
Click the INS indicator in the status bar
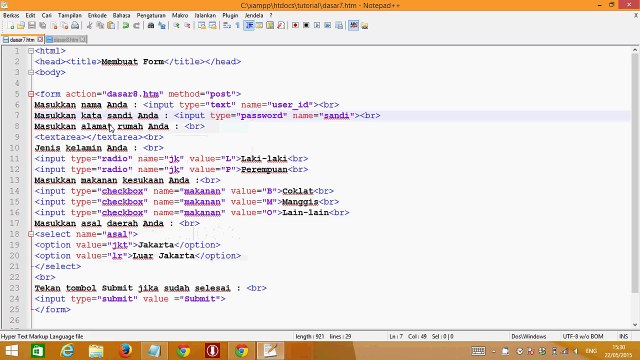(624, 337)
